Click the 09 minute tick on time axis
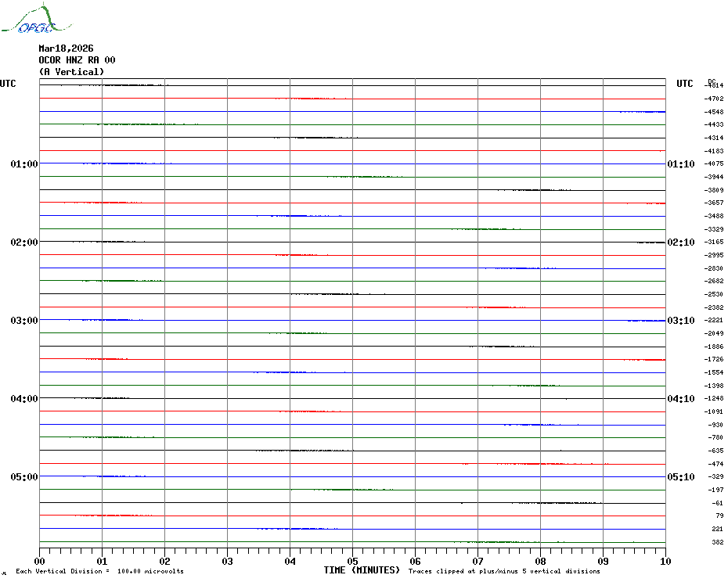The image size is (728, 582). tap(603, 561)
